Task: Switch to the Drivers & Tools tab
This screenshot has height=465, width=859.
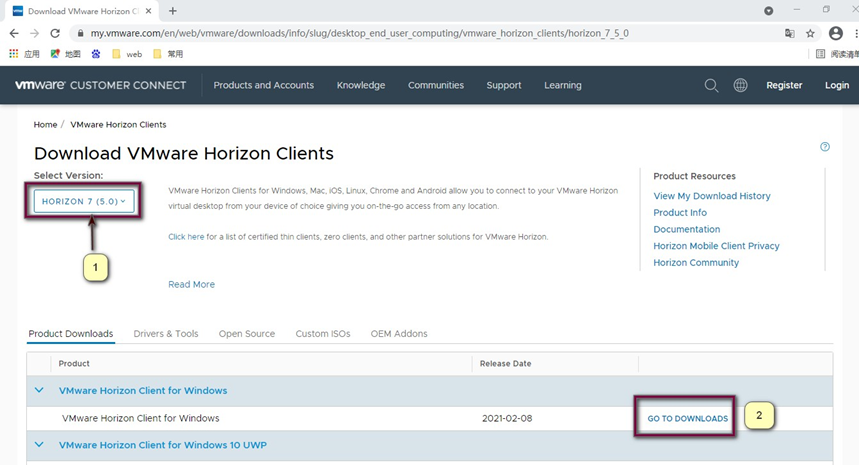Action: pos(166,334)
